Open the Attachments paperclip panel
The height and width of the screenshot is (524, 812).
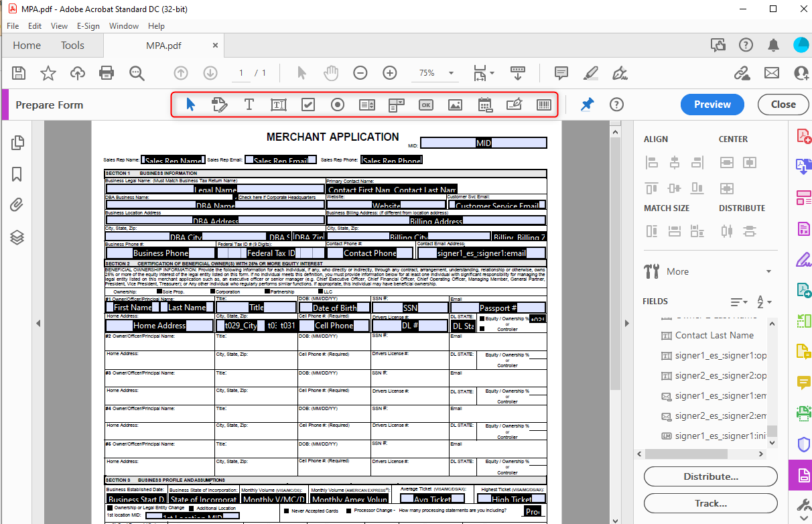coord(17,205)
